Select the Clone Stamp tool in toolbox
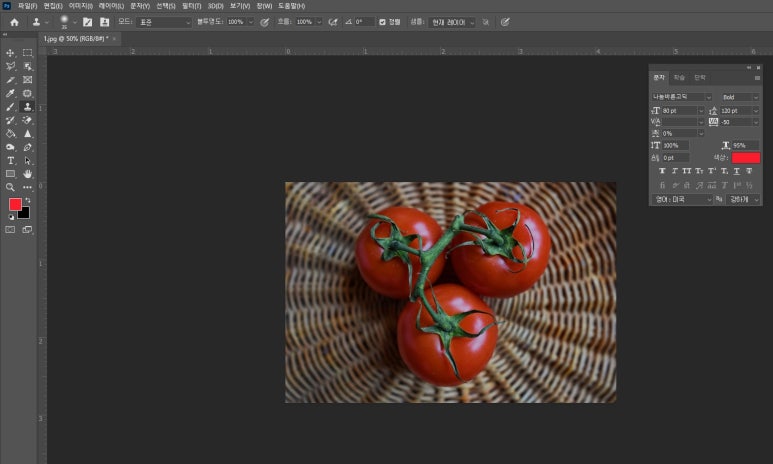This screenshot has height=464, width=773. (28, 107)
